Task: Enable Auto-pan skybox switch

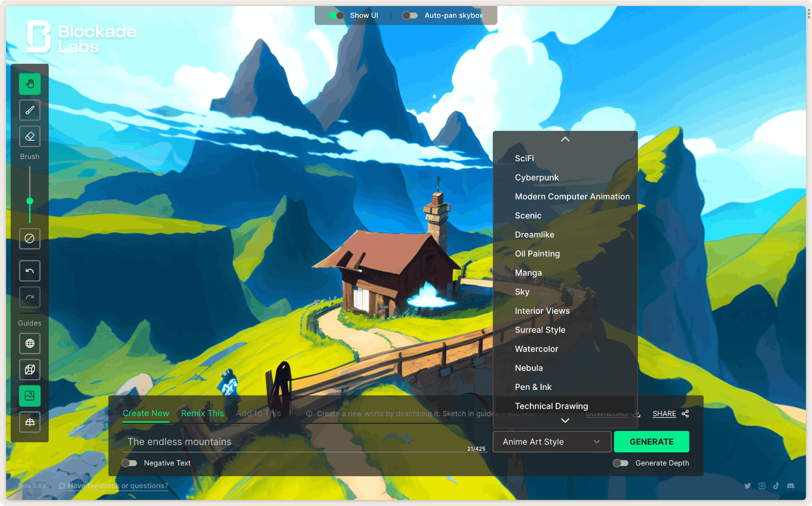Action: tap(410, 15)
